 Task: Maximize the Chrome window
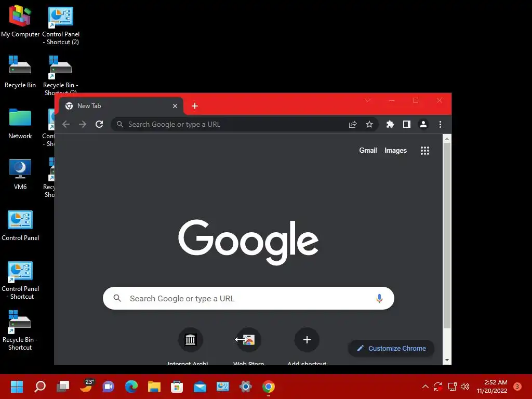[x=416, y=100]
